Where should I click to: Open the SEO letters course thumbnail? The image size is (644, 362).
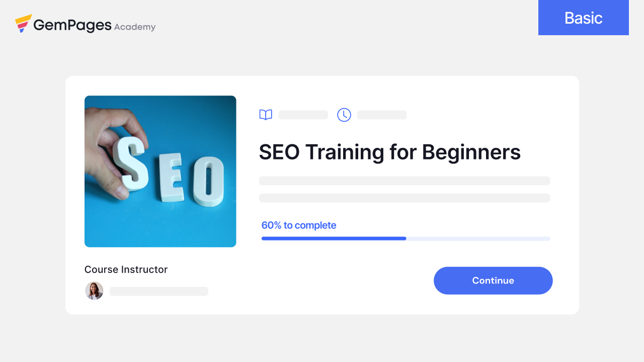[160, 171]
